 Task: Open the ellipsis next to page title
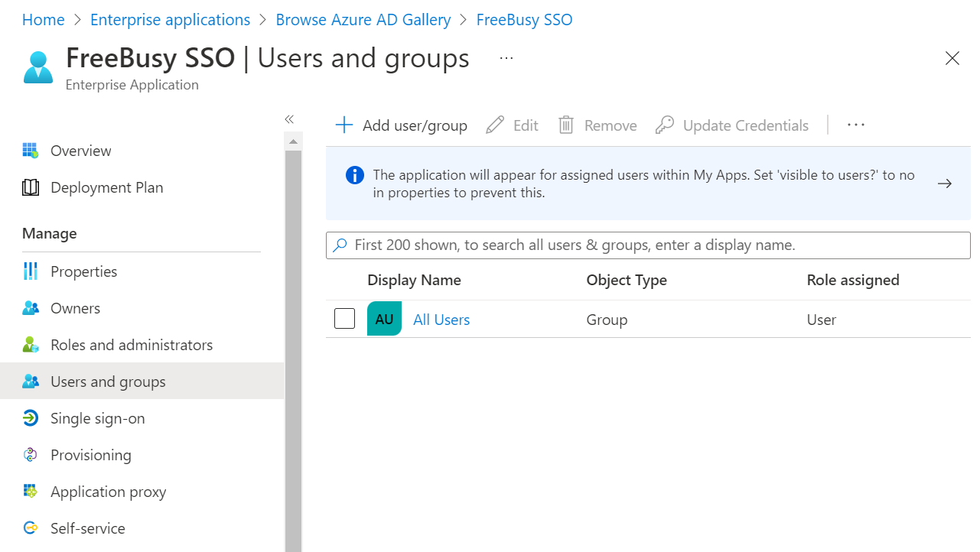coord(506,58)
